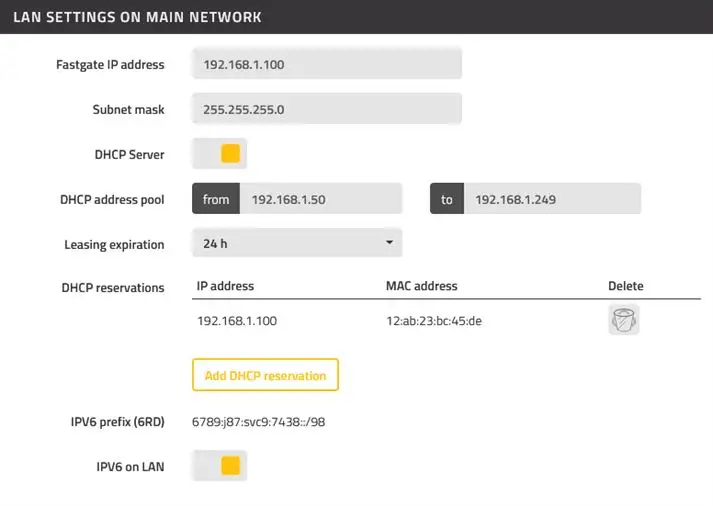Select the MAC address 12:ab:23:bc:45:de
The height and width of the screenshot is (506, 713).
pos(434,321)
